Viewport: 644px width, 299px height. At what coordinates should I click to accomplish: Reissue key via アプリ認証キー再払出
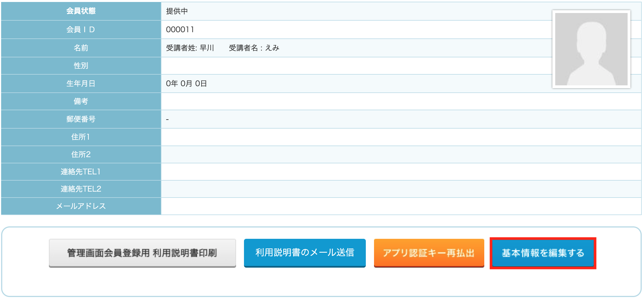429,253
